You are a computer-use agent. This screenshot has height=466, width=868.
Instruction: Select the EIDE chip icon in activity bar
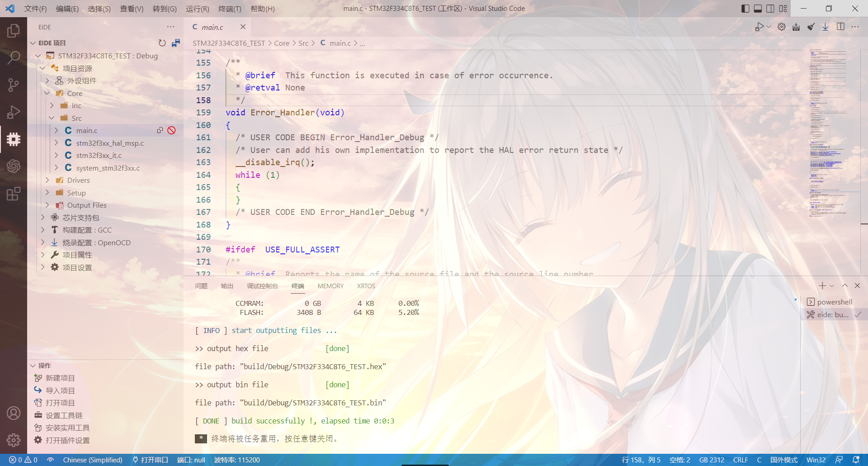tap(14, 139)
